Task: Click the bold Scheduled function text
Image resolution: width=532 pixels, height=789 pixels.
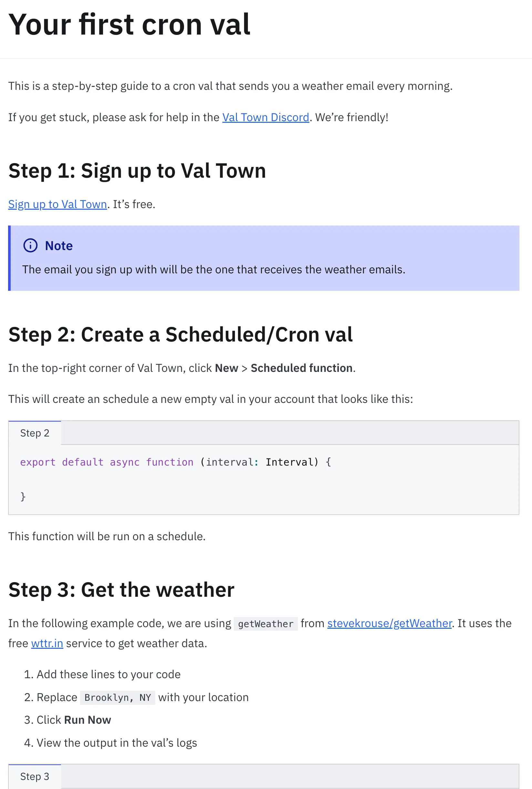Action: click(x=301, y=368)
